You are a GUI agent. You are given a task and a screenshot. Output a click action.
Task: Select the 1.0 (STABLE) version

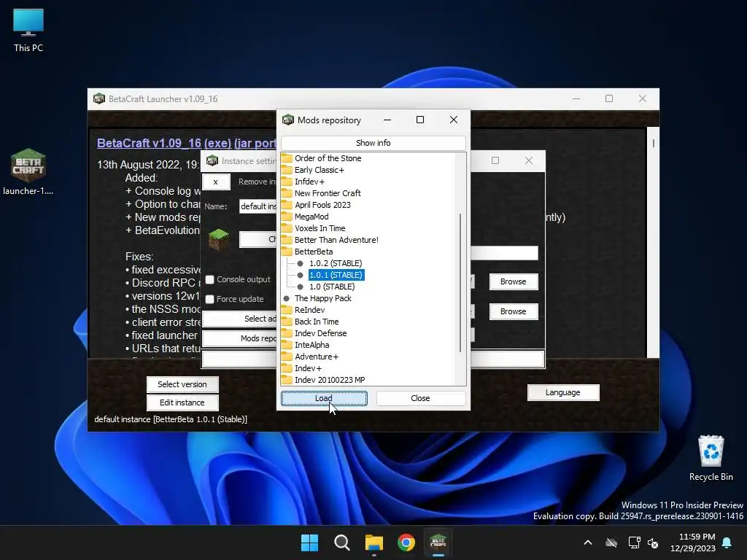(x=332, y=287)
